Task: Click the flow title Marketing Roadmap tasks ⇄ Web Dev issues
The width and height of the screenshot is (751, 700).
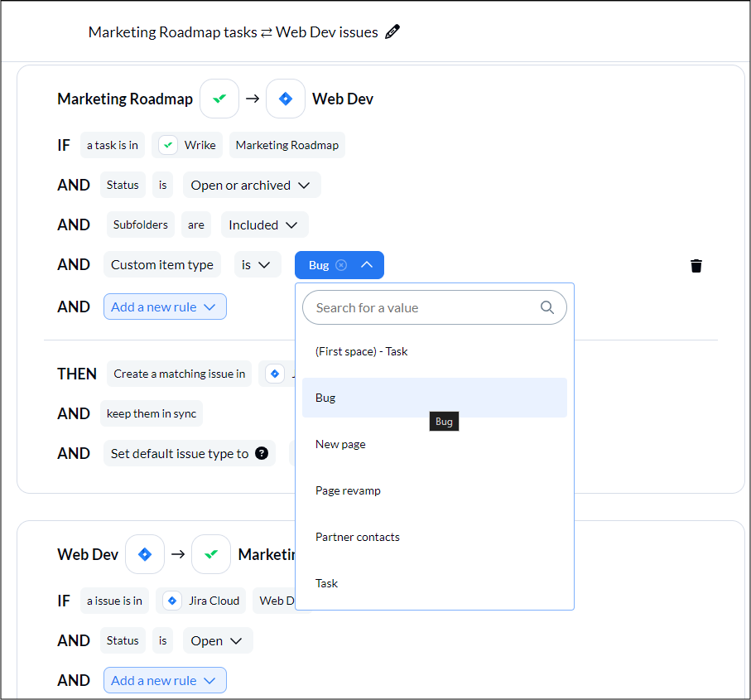Action: pyautogui.click(x=233, y=32)
